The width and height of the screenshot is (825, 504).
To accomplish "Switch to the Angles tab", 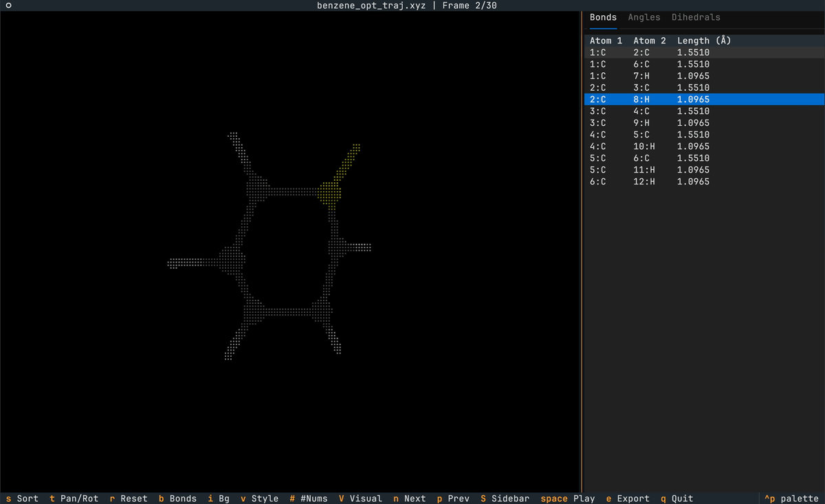I will click(x=644, y=17).
